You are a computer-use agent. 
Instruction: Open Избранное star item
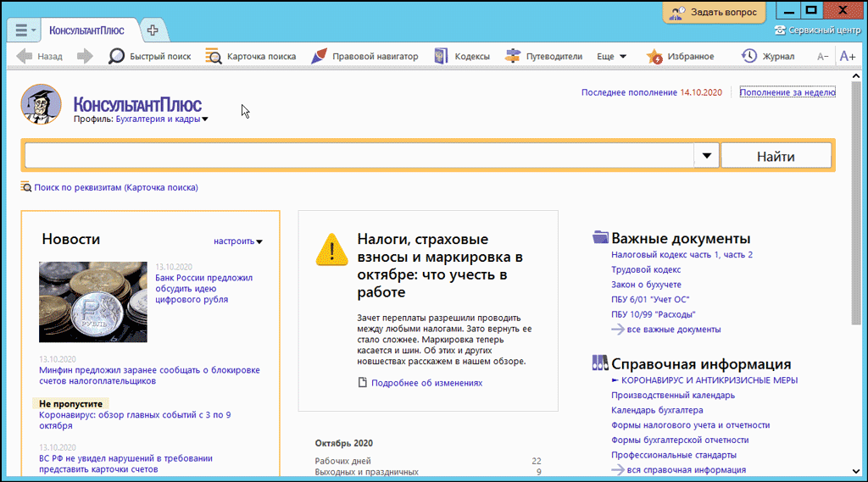[x=680, y=56]
